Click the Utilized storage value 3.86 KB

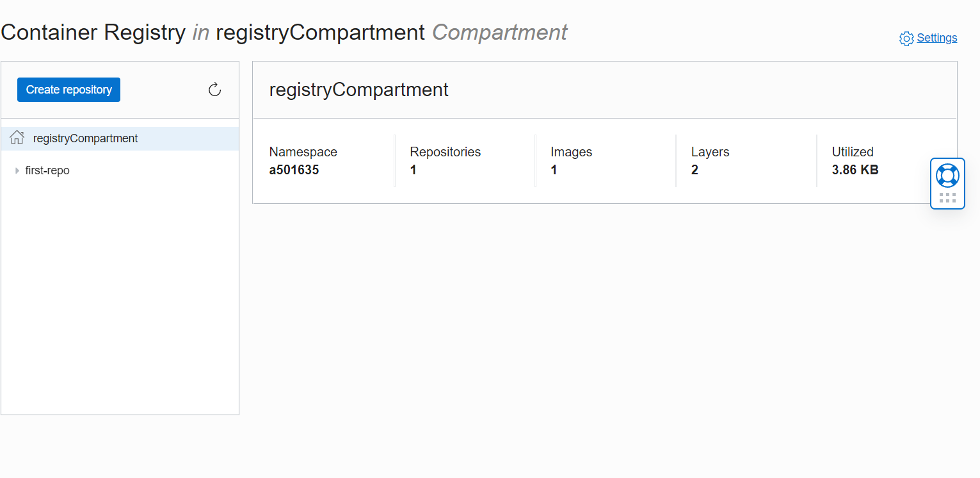point(855,170)
